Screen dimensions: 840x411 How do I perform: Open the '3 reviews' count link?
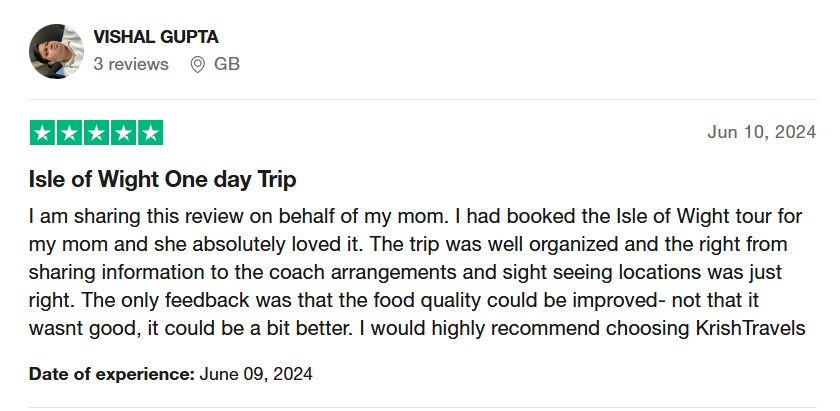pyautogui.click(x=131, y=64)
